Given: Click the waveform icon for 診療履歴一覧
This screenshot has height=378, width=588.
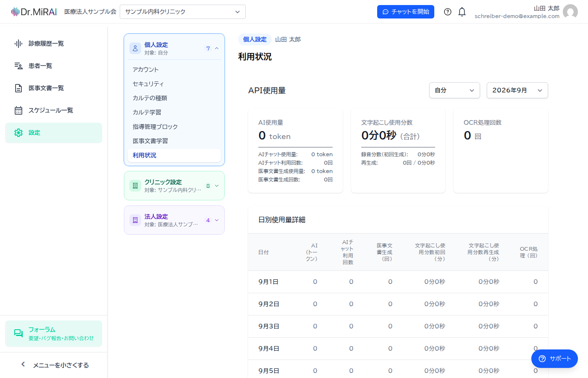Looking at the screenshot, I should (x=18, y=44).
